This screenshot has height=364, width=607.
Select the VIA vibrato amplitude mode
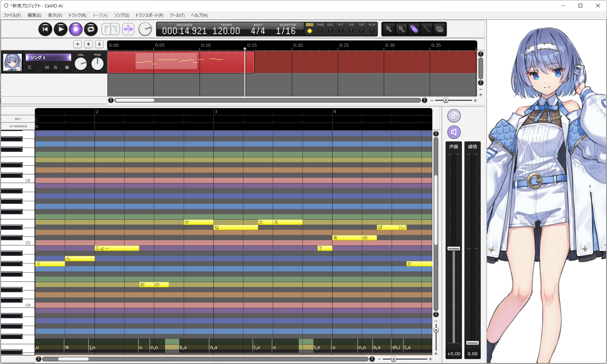[351, 29]
